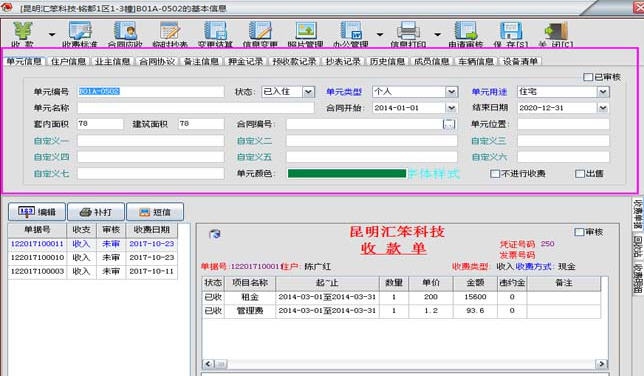
Task: Select the 管理费 row in the receipt table
Action: pyautogui.click(x=401, y=311)
